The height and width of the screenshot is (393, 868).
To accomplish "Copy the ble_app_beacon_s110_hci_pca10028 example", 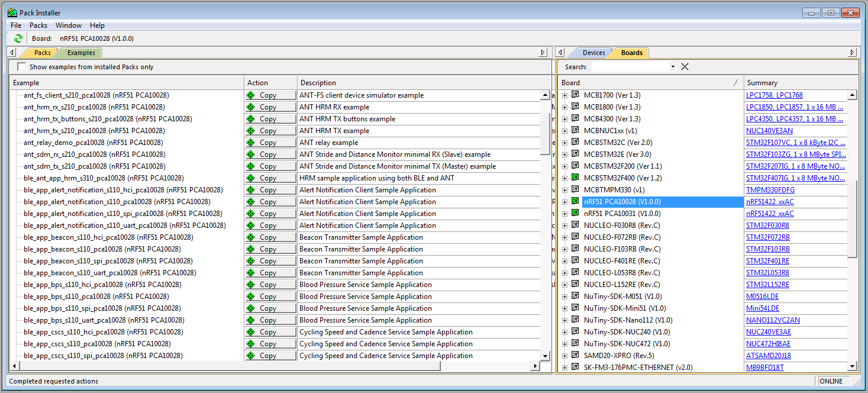I will (270, 237).
